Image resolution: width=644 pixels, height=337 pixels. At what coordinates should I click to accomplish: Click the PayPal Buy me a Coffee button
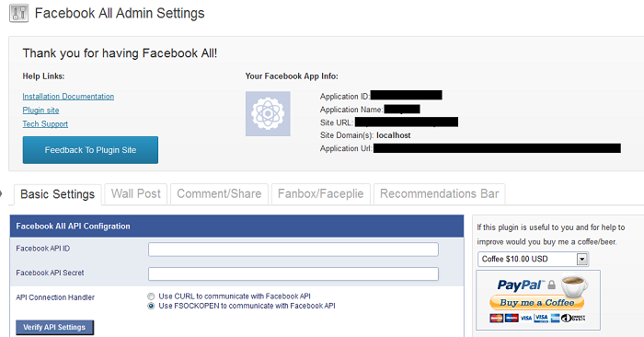(536, 303)
